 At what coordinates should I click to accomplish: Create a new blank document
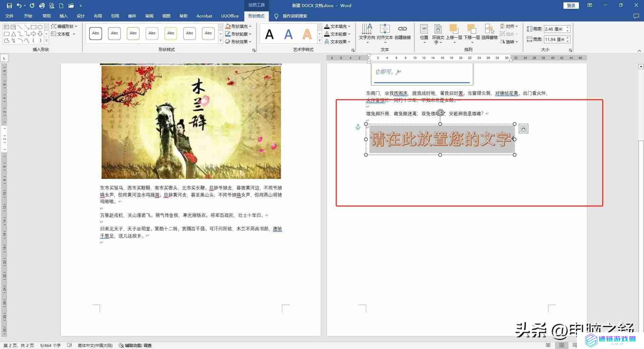point(61,6)
